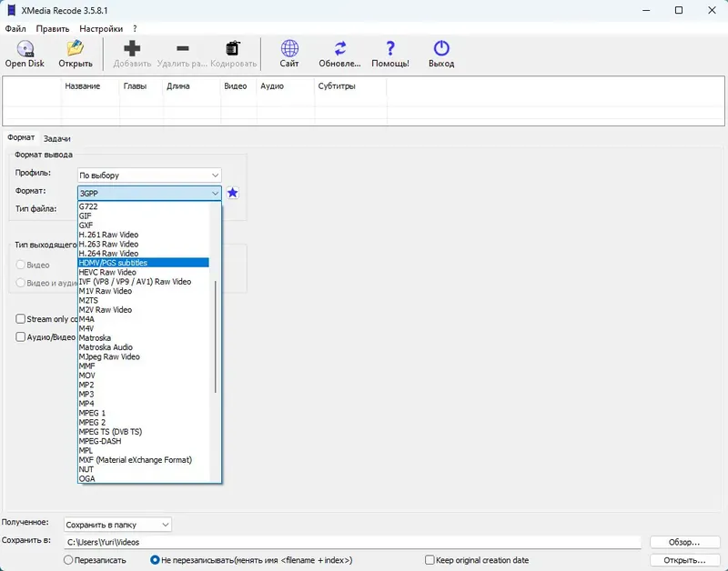
Task: Select H.261 Raw Video format
Action: pos(144,235)
